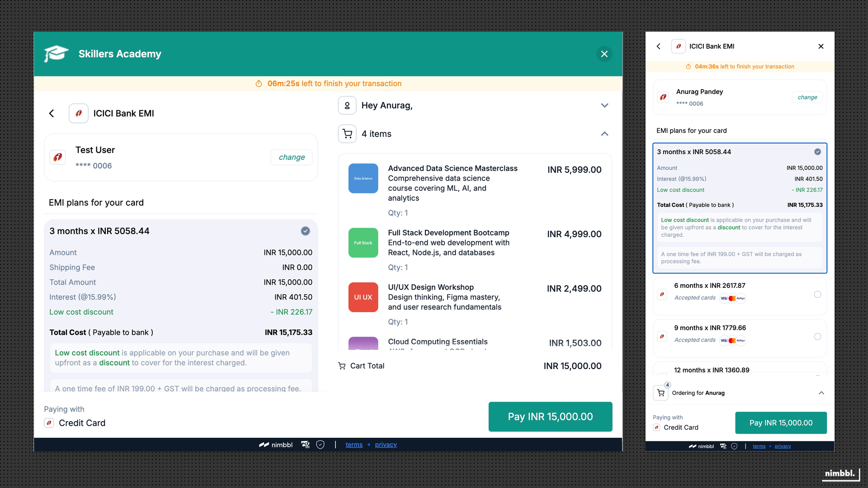Collapse the Ordering for Anurag section
Image resolution: width=868 pixels, height=488 pixels.
point(821,393)
